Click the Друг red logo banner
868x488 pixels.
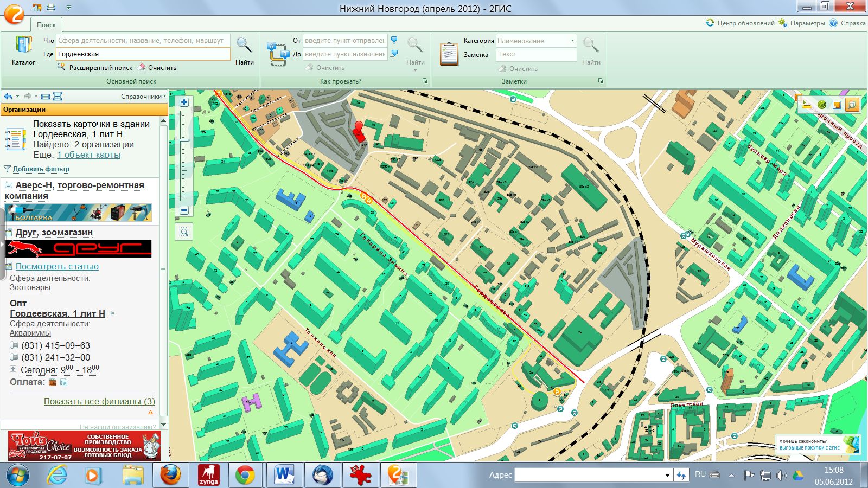pos(78,248)
